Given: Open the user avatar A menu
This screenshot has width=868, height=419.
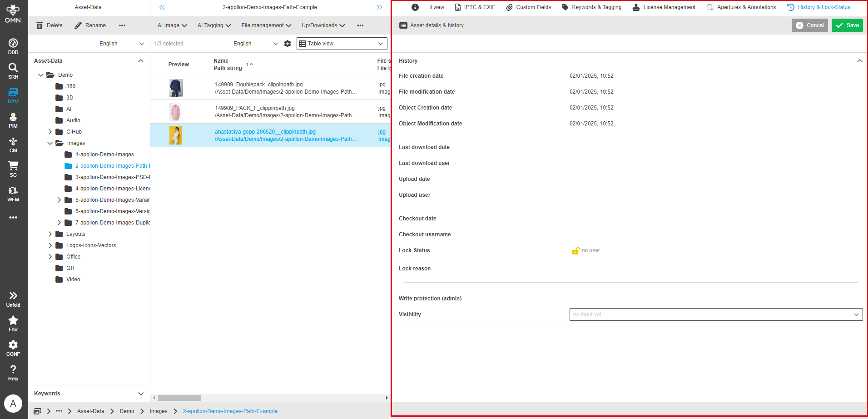Looking at the screenshot, I should [x=13, y=404].
